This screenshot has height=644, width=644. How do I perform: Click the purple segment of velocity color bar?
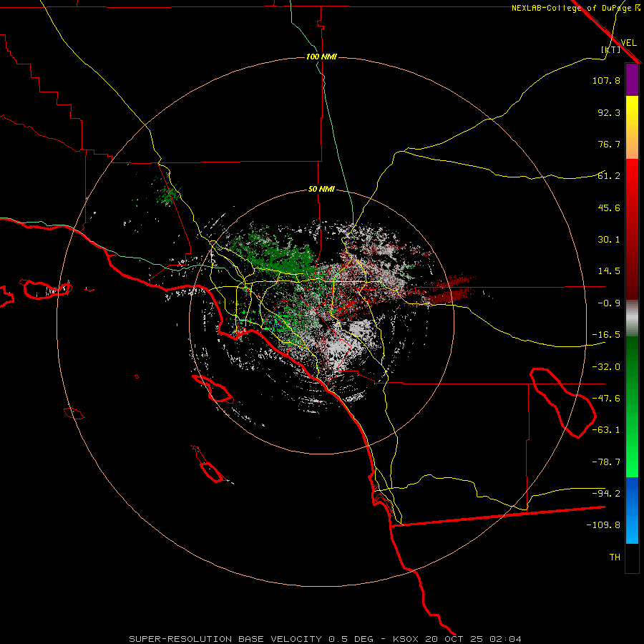point(632,79)
